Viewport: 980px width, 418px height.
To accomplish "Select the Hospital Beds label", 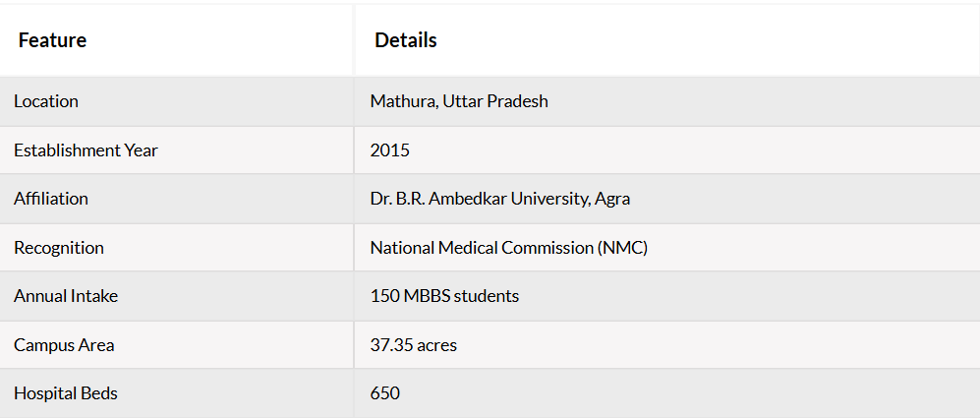I will 66,393.
